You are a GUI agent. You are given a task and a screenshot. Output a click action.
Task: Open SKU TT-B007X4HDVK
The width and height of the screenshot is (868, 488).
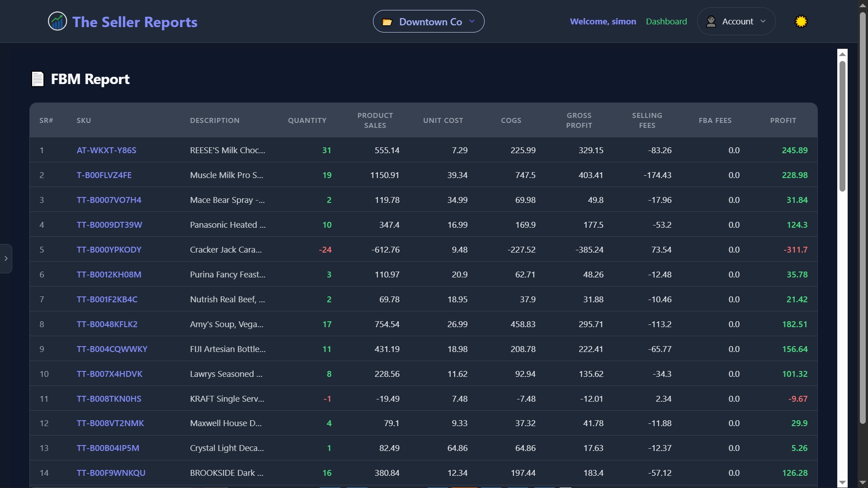point(109,374)
